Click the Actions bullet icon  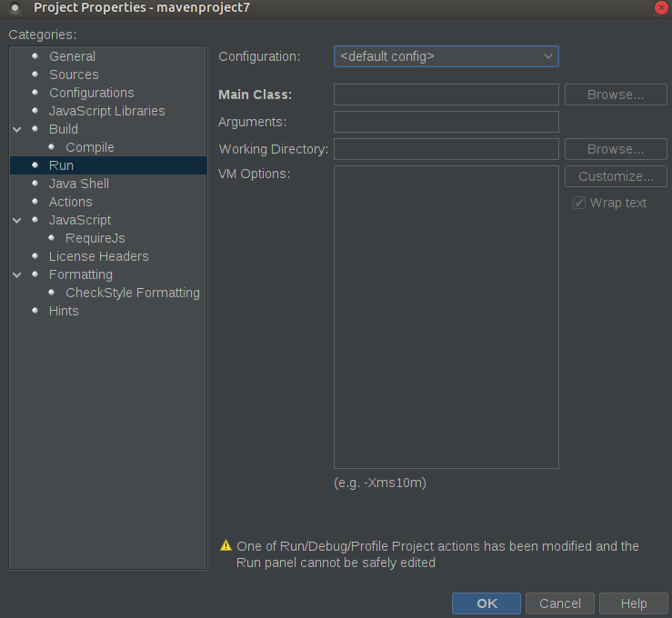point(35,201)
